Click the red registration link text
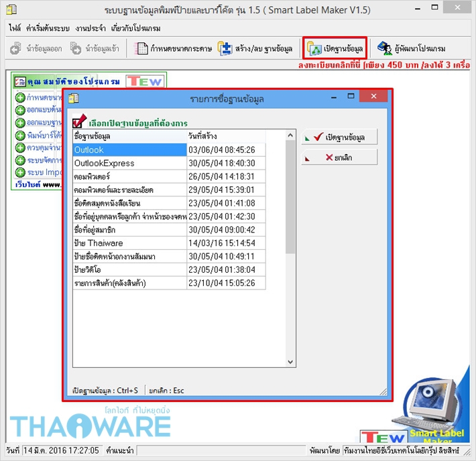 [x=383, y=65]
